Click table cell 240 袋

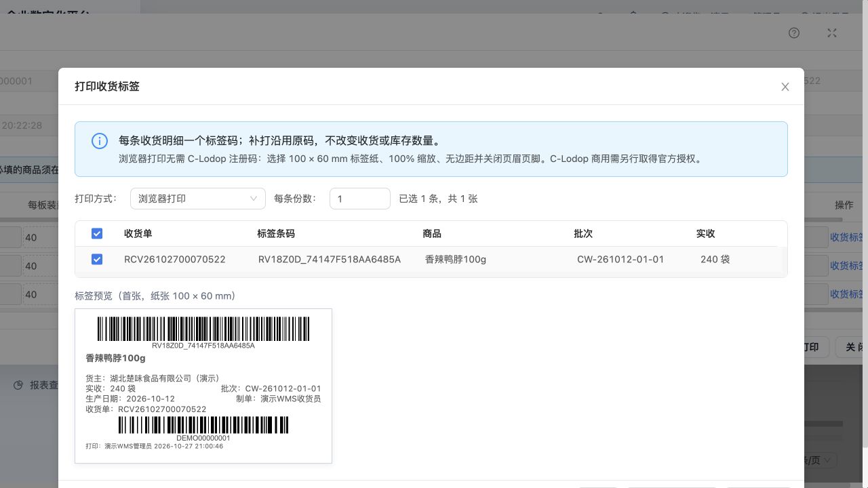click(x=715, y=259)
